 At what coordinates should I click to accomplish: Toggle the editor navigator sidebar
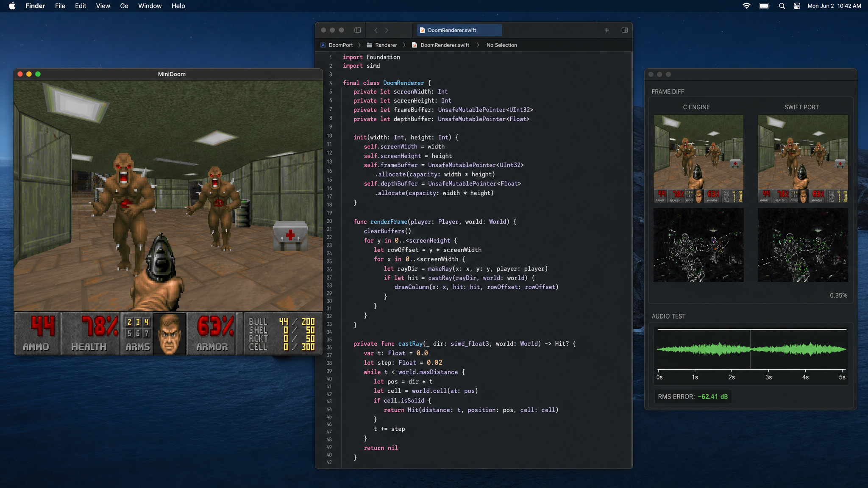tap(357, 30)
